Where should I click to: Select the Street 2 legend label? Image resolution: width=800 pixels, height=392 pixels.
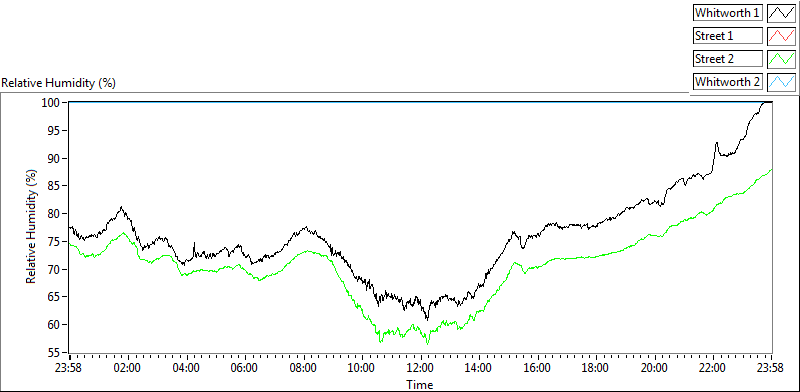point(728,59)
